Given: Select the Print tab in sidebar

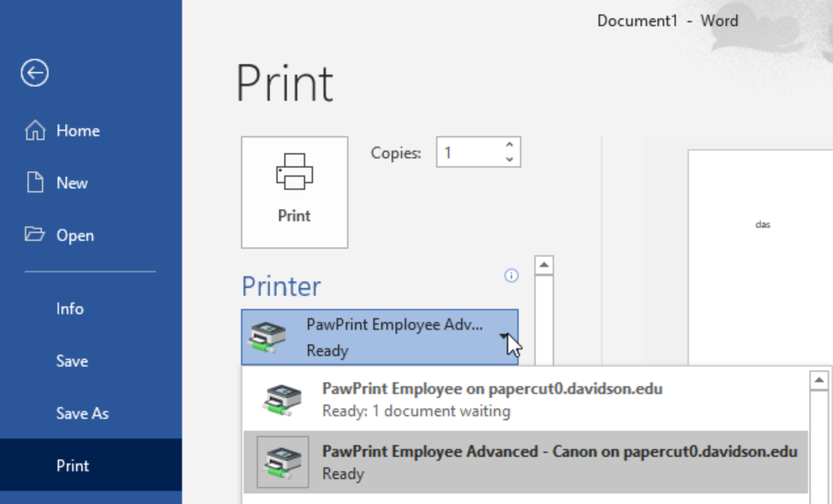Looking at the screenshot, I should point(91,465).
